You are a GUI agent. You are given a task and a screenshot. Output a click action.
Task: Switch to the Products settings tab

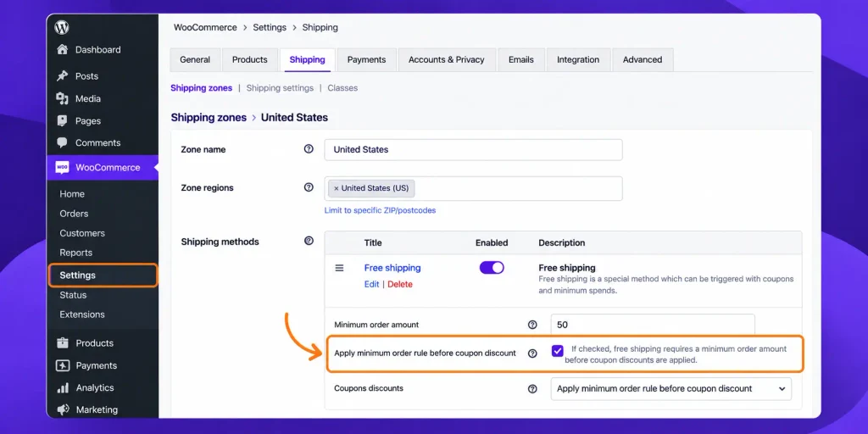(250, 60)
